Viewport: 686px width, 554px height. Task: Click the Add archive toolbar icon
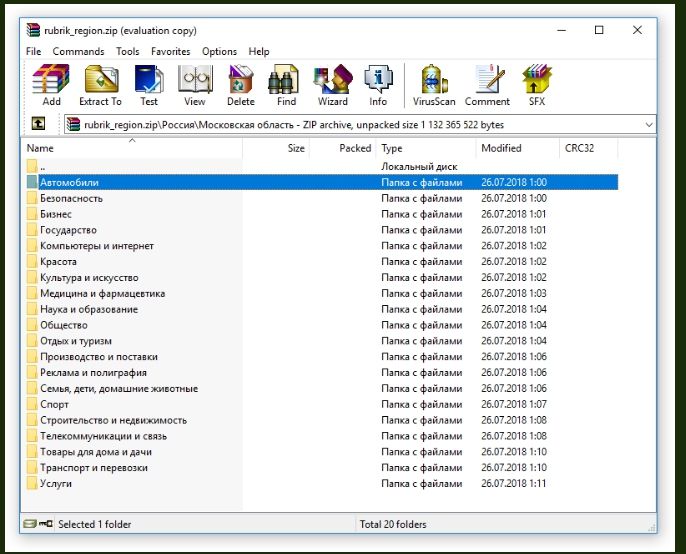click(x=51, y=85)
